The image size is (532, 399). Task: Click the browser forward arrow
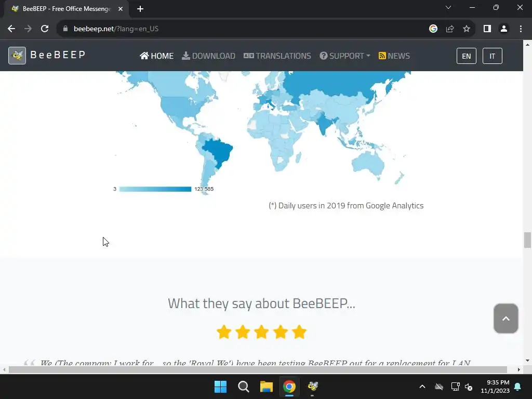28,29
